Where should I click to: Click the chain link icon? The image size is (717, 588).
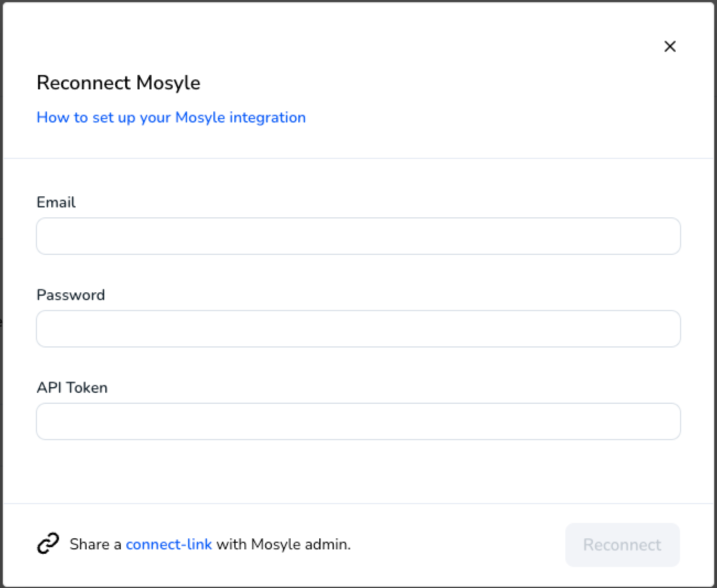pyautogui.click(x=48, y=544)
